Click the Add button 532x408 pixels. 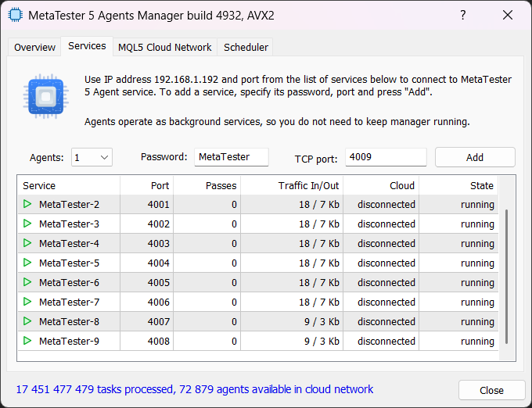pos(475,157)
